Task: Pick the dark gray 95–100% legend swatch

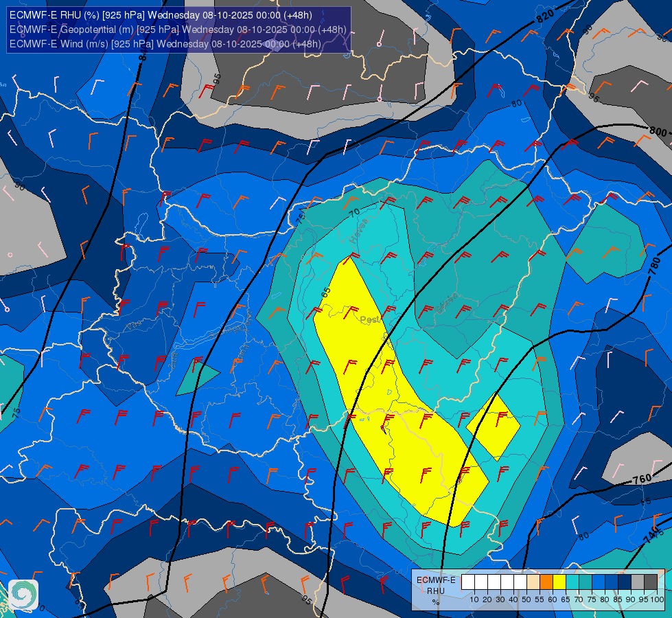Action: (651, 582)
